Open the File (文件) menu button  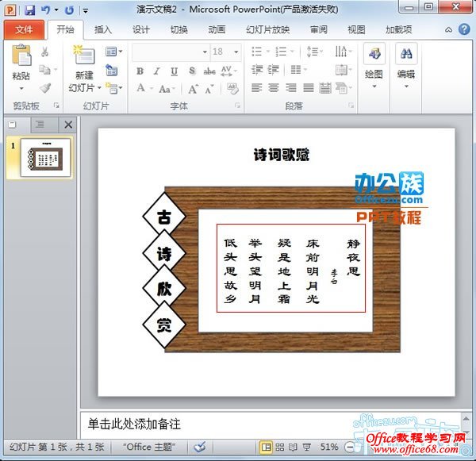[x=24, y=29]
